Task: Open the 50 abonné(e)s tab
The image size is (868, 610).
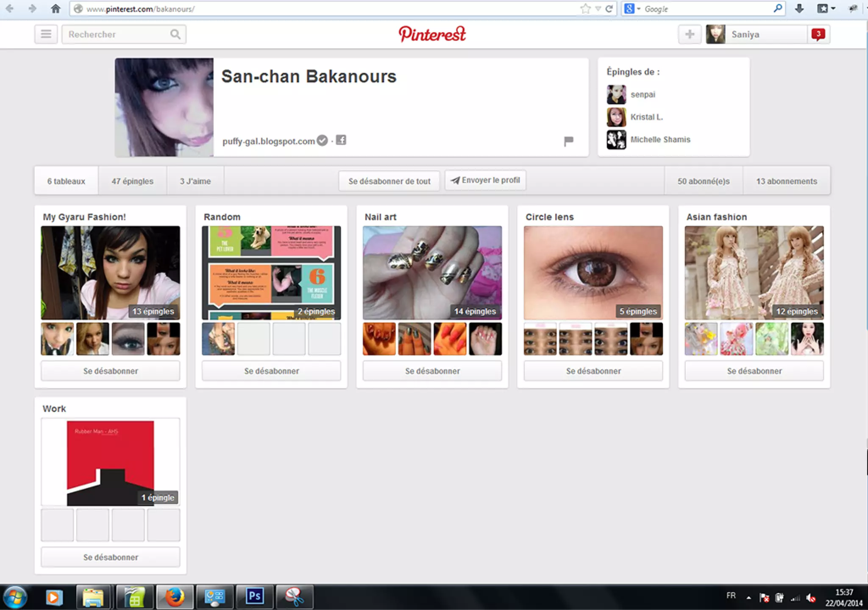Action: (x=703, y=181)
